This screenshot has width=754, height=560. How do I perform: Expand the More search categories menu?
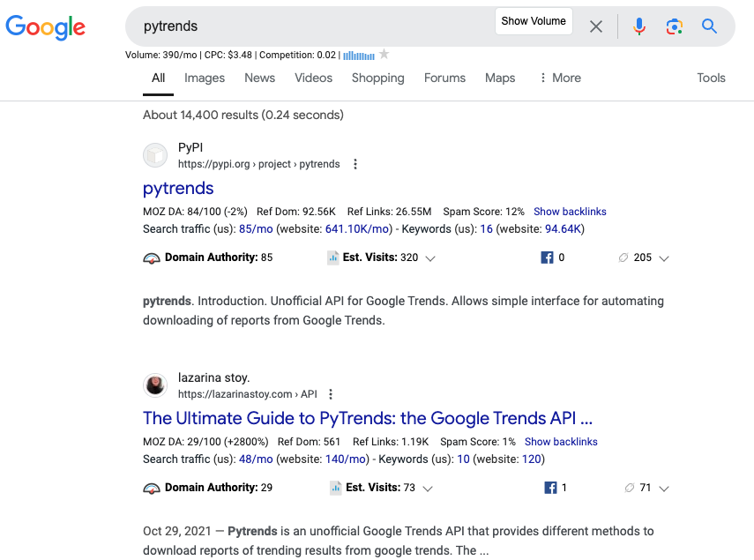click(560, 78)
